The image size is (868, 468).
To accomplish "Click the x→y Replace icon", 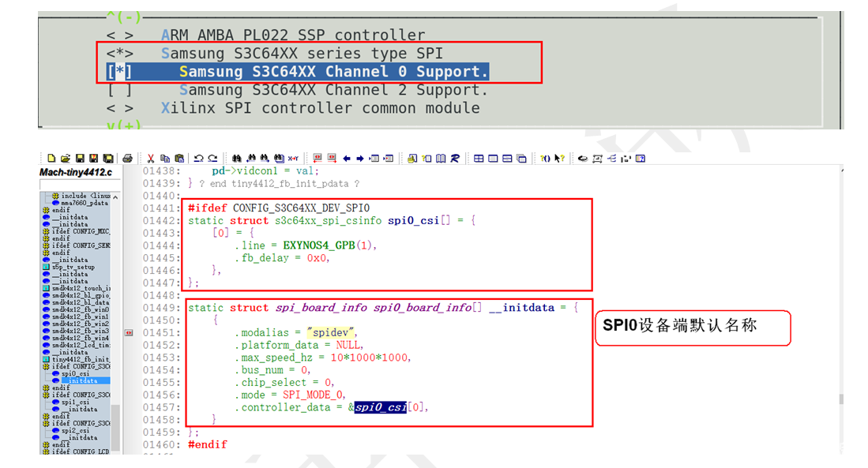I will tap(293, 158).
